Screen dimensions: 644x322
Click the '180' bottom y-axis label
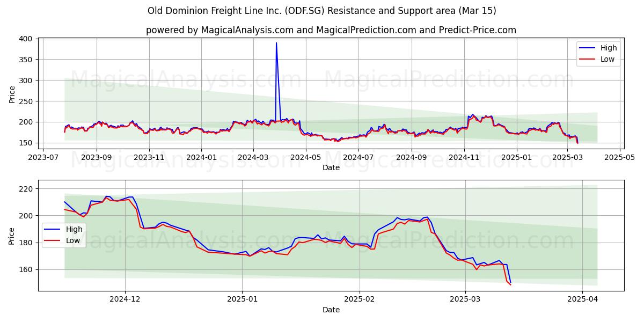point(27,243)
